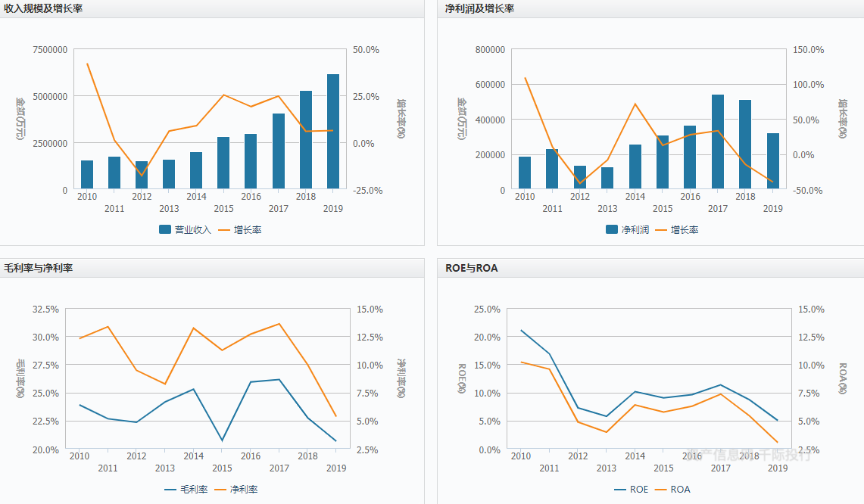Click the 2017 net profit bar
Image resolution: width=864 pixels, height=504 pixels.
tap(717, 142)
